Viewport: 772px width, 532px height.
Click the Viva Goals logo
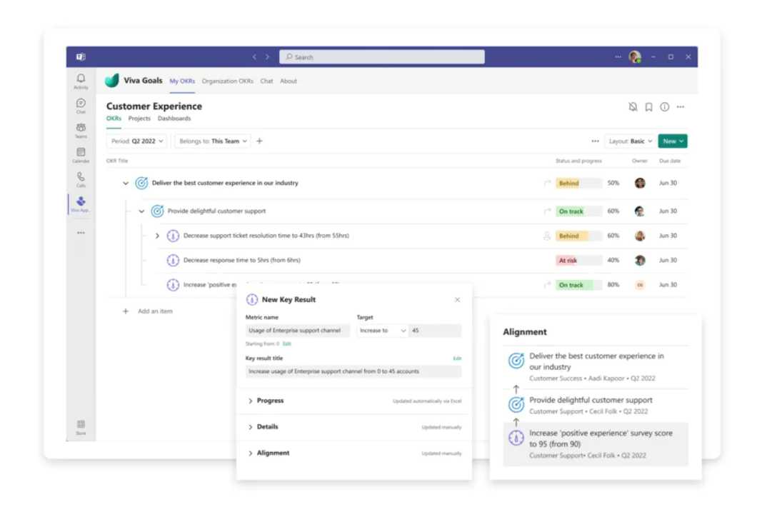(112, 81)
